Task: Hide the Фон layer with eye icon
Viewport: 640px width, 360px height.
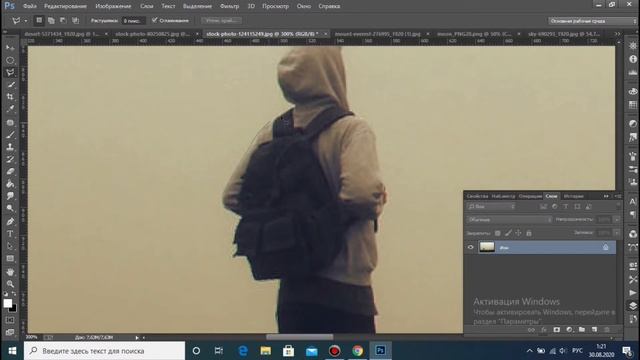Action: (471, 247)
